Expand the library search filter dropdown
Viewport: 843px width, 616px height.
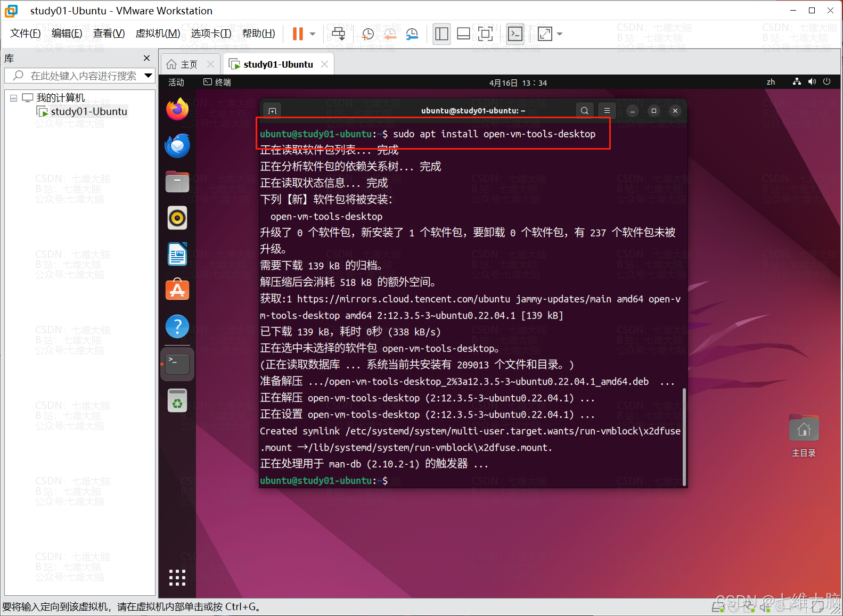click(x=149, y=76)
